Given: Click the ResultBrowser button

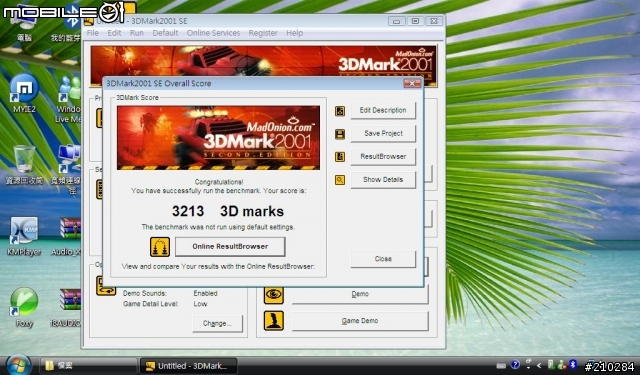Looking at the screenshot, I should (383, 156).
